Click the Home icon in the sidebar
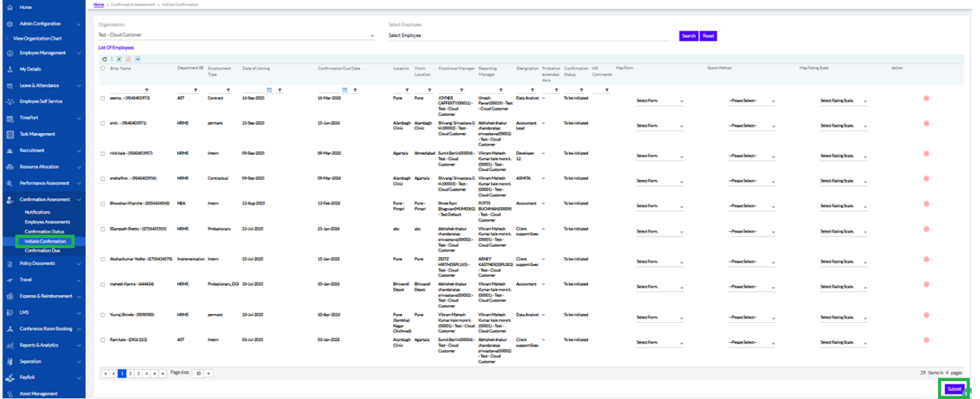Screen dimensions: 980x399 pos(10,8)
